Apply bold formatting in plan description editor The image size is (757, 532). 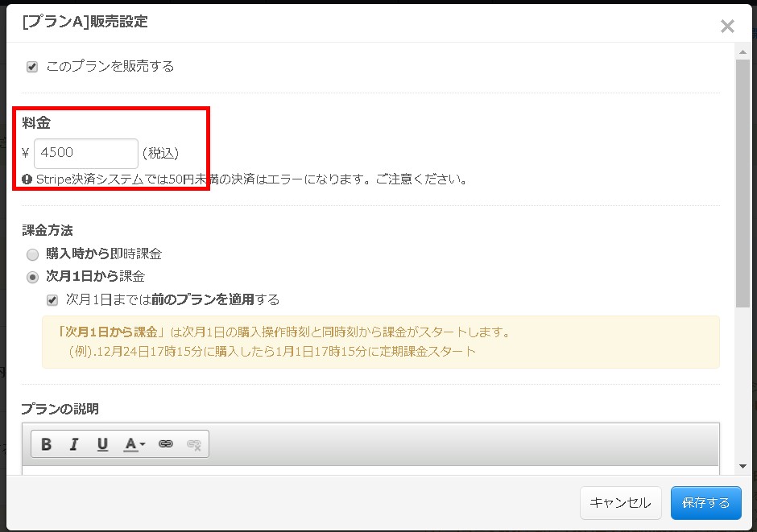47,443
